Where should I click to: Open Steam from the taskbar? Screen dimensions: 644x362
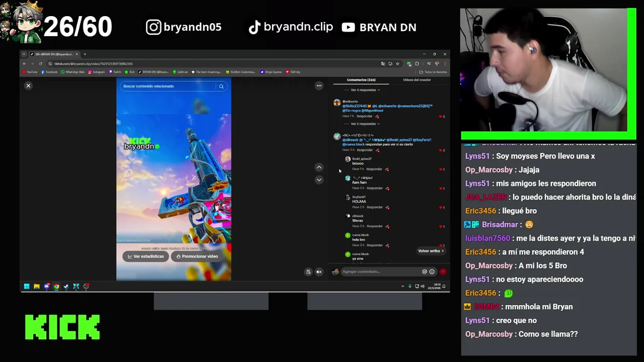(x=66, y=287)
